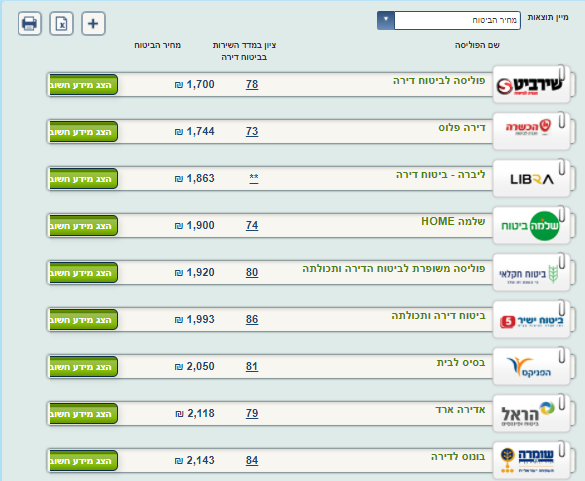585x481 pixels.
Task: Click the Shlomo Bituach logo
Action: (x=530, y=226)
